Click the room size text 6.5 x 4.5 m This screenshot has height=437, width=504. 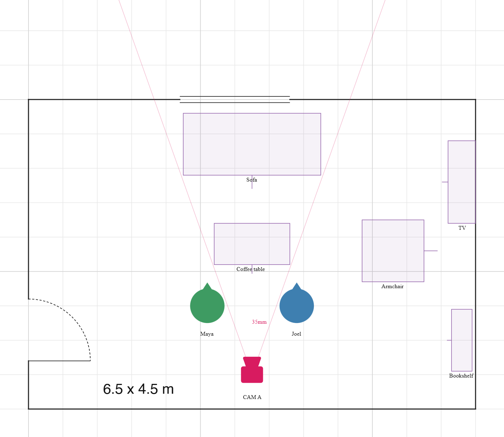(x=138, y=389)
